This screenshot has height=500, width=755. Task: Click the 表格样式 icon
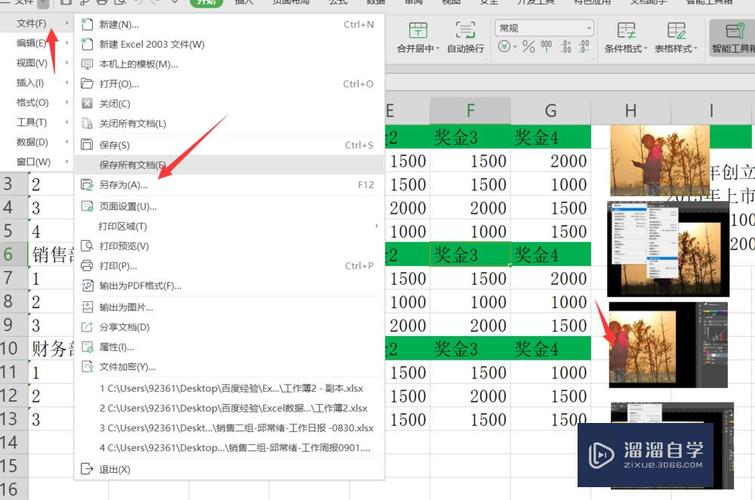tap(677, 31)
